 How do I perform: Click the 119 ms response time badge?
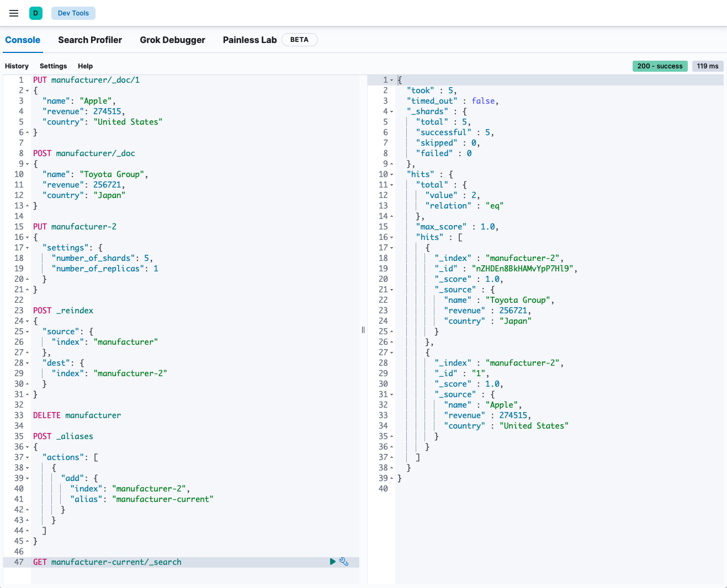coord(707,66)
